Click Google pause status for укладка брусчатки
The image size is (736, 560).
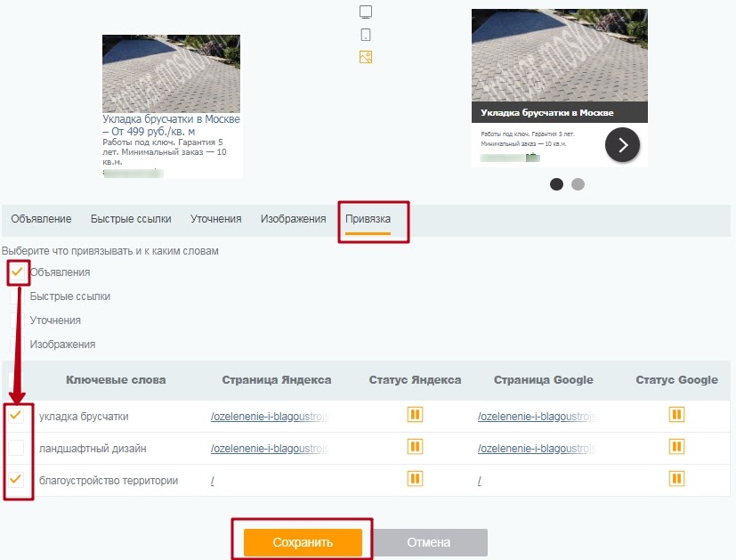point(676,415)
